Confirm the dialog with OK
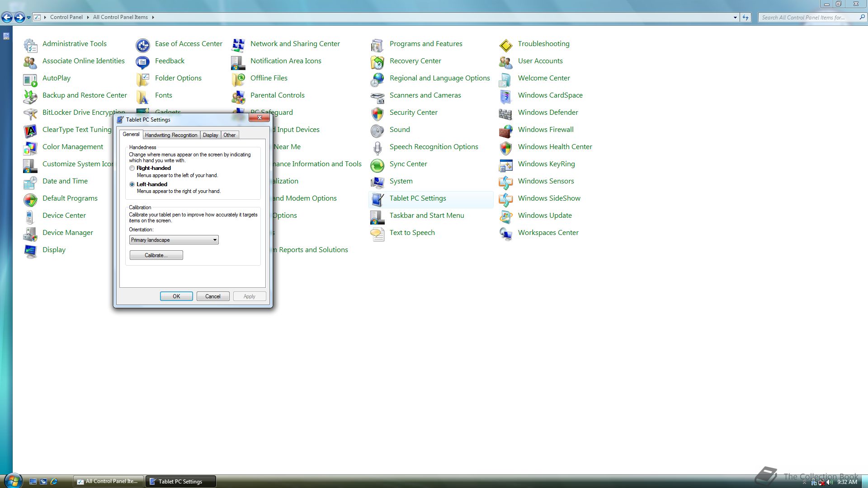The width and height of the screenshot is (868, 488). pyautogui.click(x=176, y=296)
